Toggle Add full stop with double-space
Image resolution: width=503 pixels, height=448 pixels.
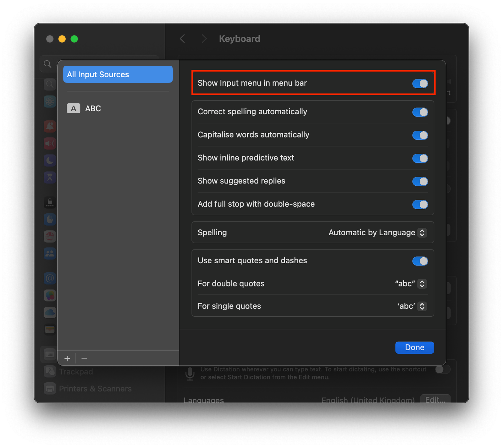coord(420,205)
